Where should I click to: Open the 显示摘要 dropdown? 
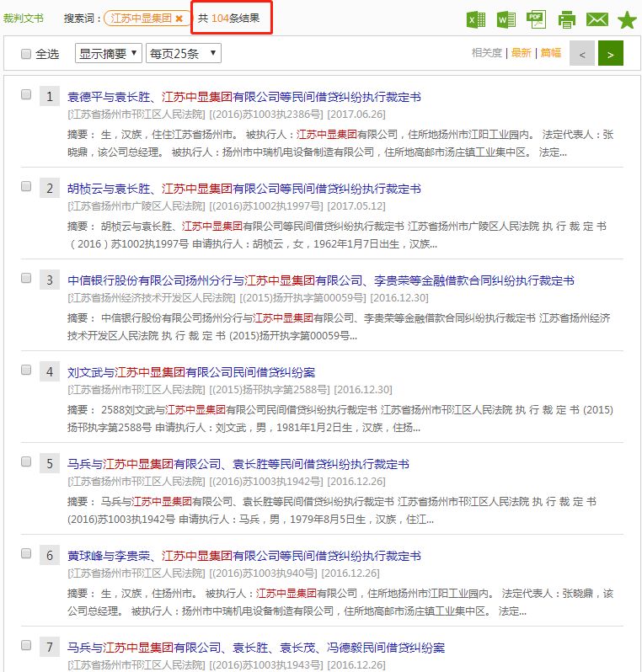point(108,54)
